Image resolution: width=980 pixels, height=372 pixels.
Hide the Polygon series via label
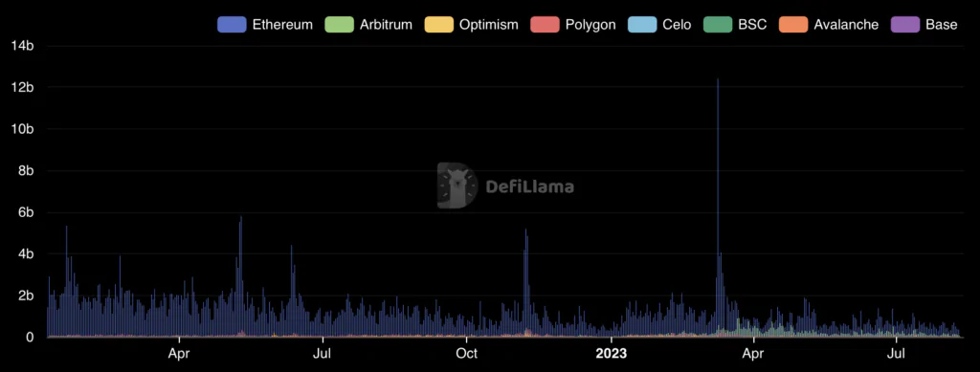tap(590, 25)
